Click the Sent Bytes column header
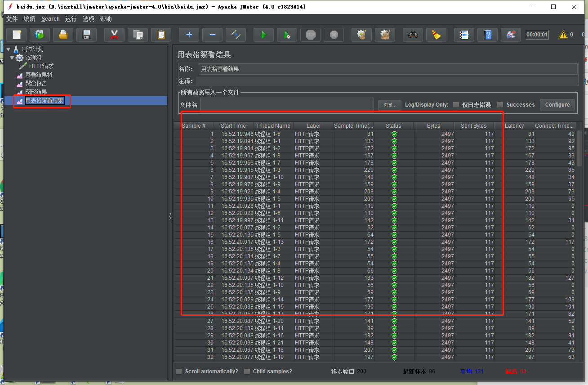Screen dimensions: 588x385 (474, 126)
